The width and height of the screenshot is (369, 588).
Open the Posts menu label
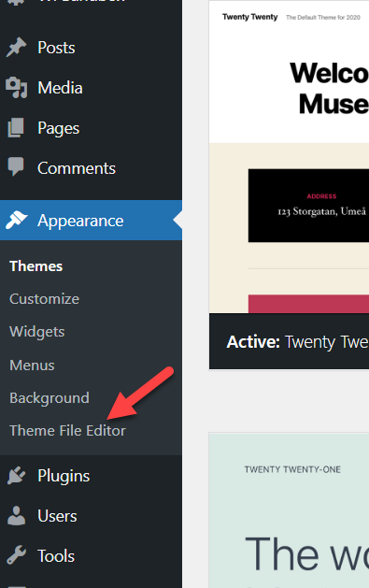click(56, 48)
